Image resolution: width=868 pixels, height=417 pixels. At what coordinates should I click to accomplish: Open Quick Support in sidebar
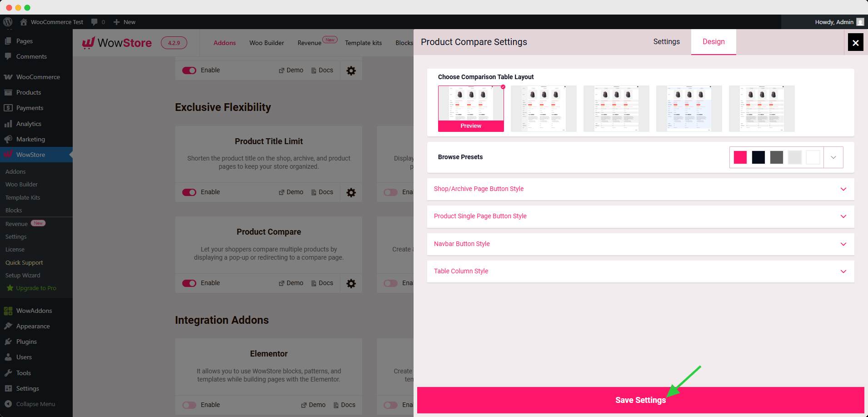[x=24, y=263]
